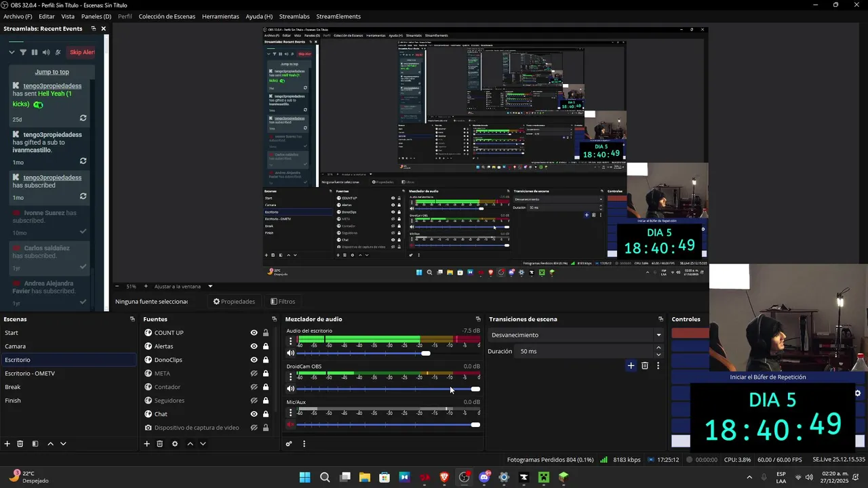This screenshot has height=488, width=868.
Task: Zoom out preview with minus button
Action: click(117, 286)
